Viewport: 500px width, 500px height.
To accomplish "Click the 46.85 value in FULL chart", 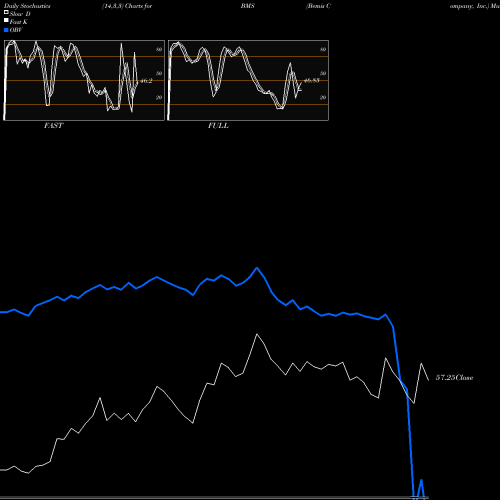I will (312, 80).
